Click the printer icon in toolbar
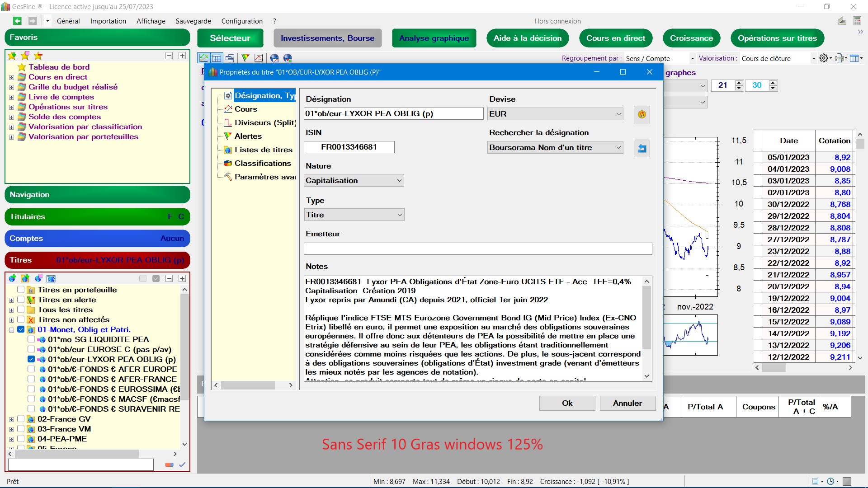868x488 pixels. pyautogui.click(x=839, y=58)
